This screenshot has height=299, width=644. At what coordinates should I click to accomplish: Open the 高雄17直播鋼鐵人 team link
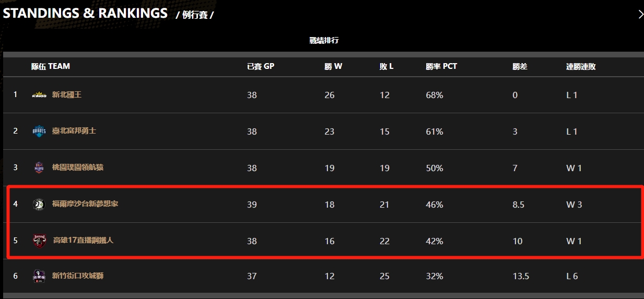pyautogui.click(x=83, y=241)
